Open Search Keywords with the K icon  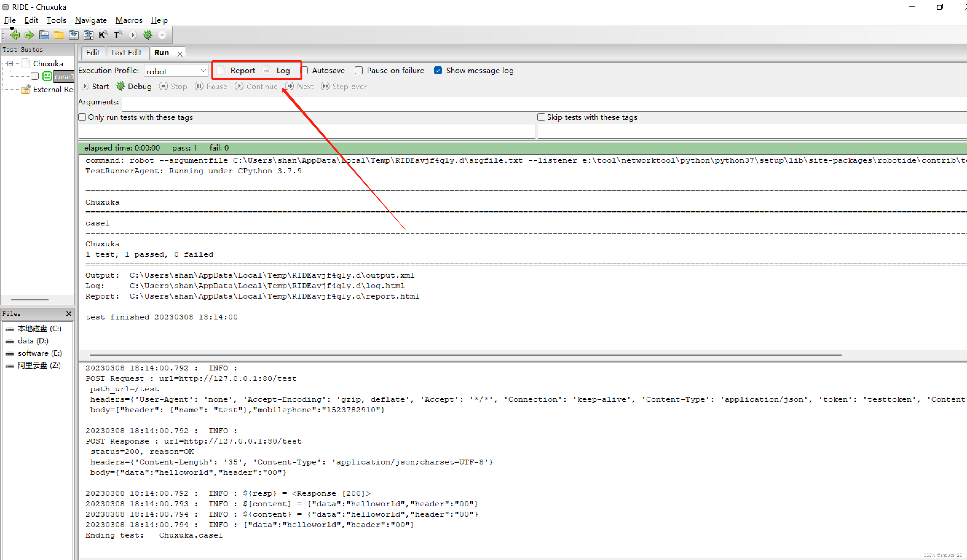103,35
